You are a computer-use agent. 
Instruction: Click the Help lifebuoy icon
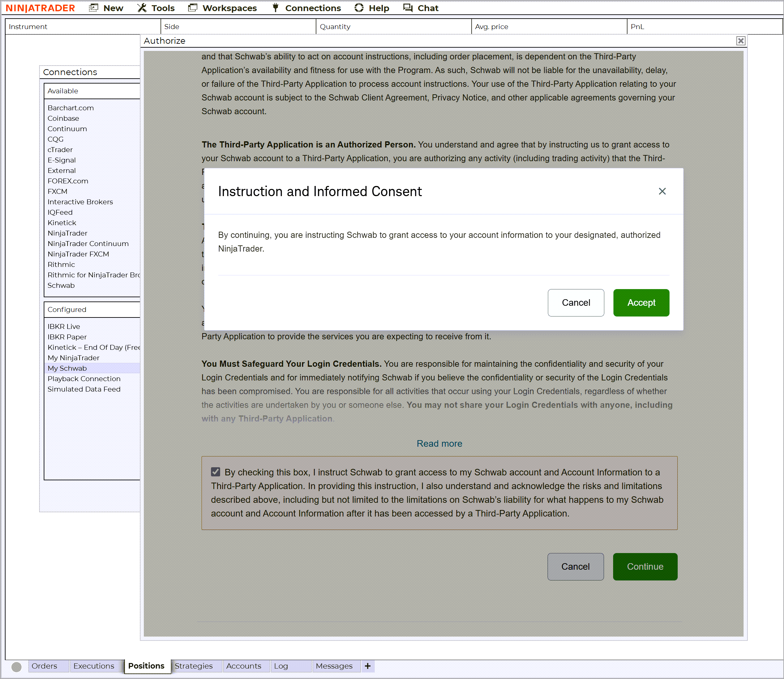tap(359, 8)
